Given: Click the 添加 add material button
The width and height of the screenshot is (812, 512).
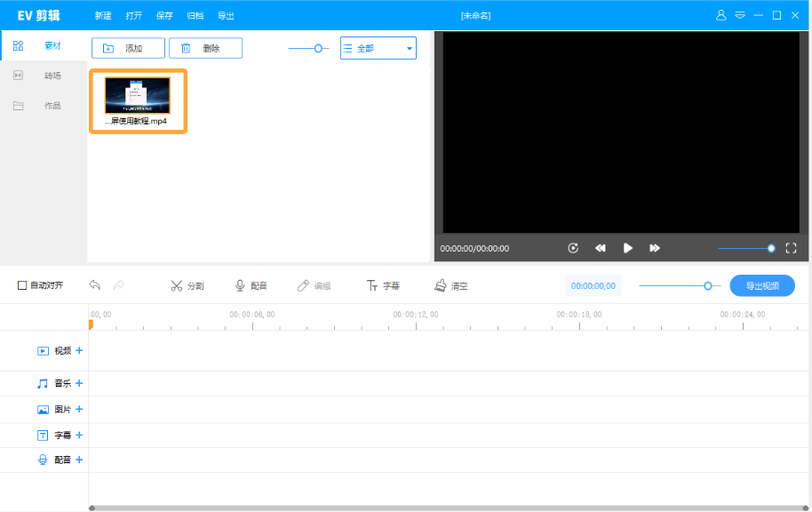Looking at the screenshot, I should (x=128, y=48).
